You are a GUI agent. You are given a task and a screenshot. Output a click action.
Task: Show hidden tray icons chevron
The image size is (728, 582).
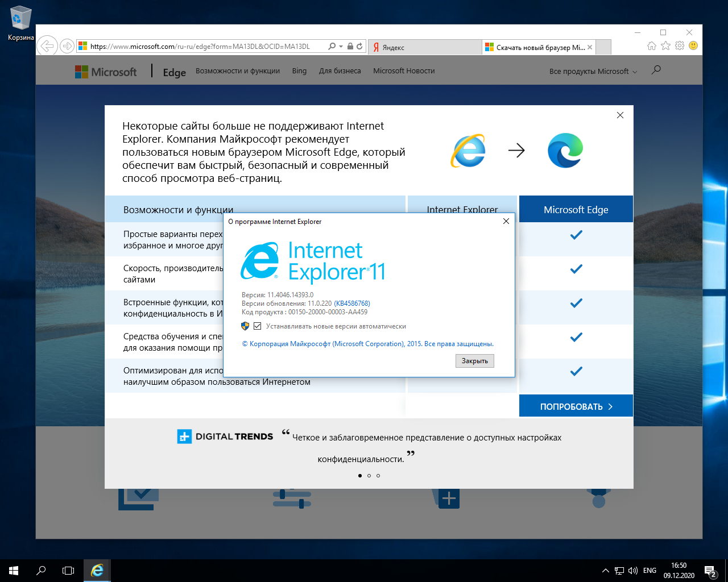(x=605, y=571)
